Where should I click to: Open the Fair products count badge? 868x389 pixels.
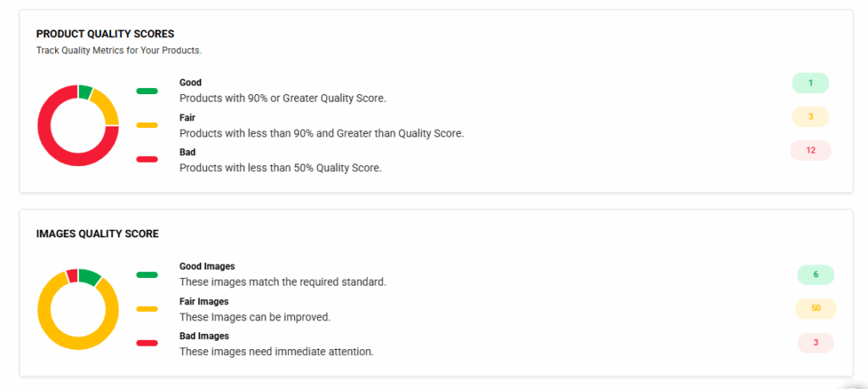[x=810, y=117]
